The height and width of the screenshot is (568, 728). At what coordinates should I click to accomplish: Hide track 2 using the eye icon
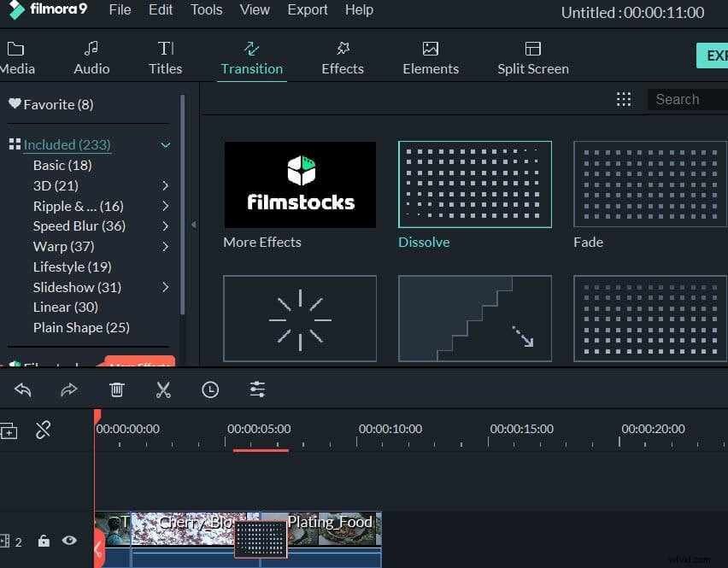tap(69, 541)
